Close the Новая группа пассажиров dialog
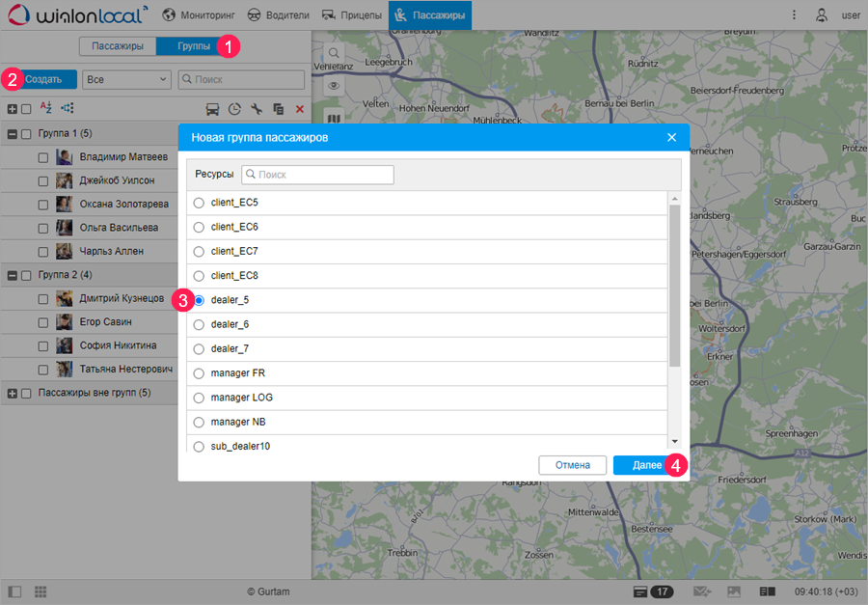The image size is (868, 605). coord(671,137)
